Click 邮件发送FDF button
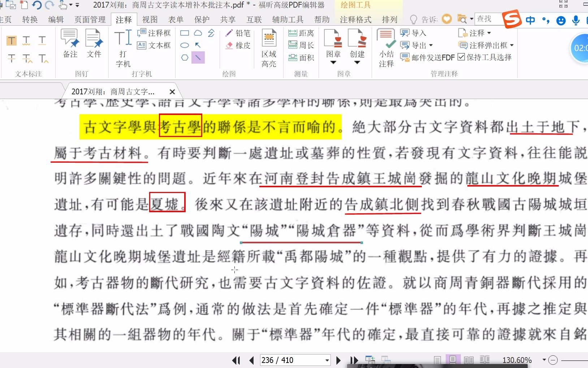Image resolution: width=588 pixels, height=368 pixels. click(427, 57)
